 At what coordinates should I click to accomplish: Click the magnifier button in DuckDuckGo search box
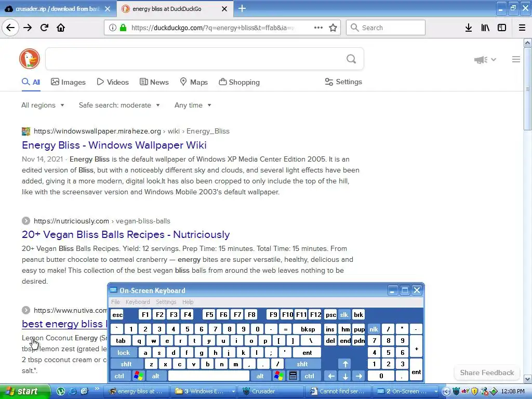tap(351, 59)
